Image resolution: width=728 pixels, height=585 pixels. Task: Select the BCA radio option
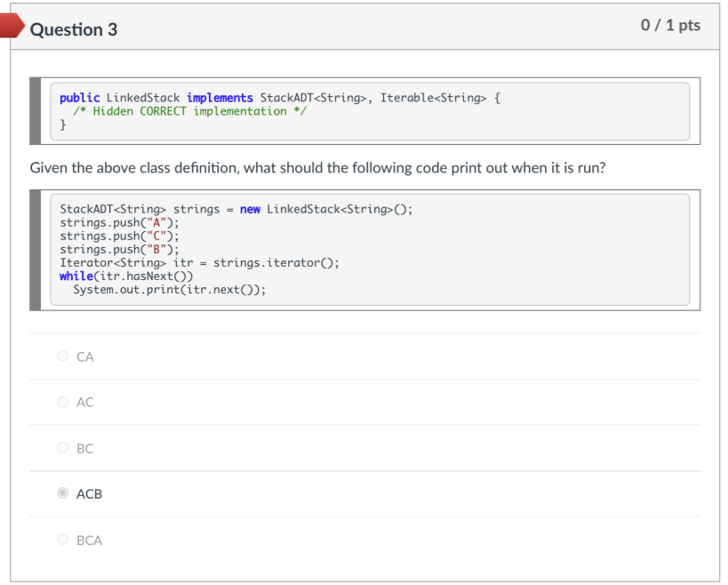click(63, 540)
